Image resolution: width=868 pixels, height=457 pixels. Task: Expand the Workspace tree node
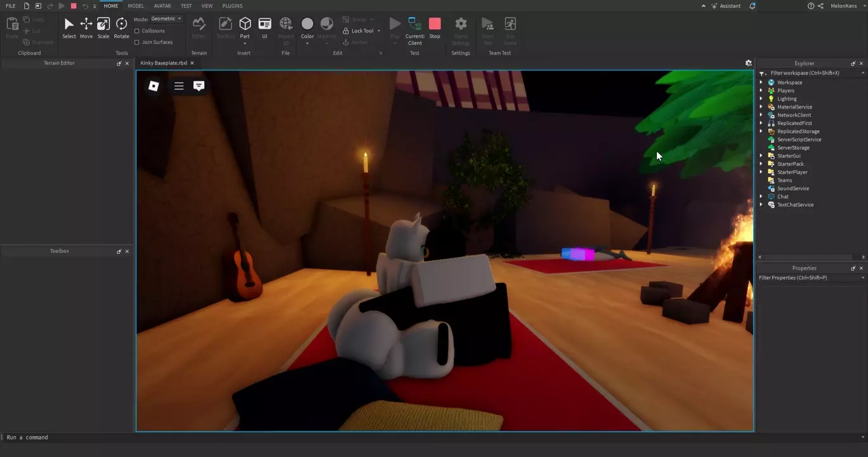click(x=761, y=83)
